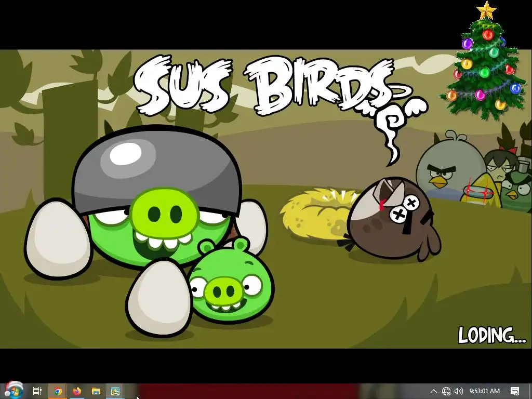
Task: Click the LODING... text
Action: coord(492,335)
